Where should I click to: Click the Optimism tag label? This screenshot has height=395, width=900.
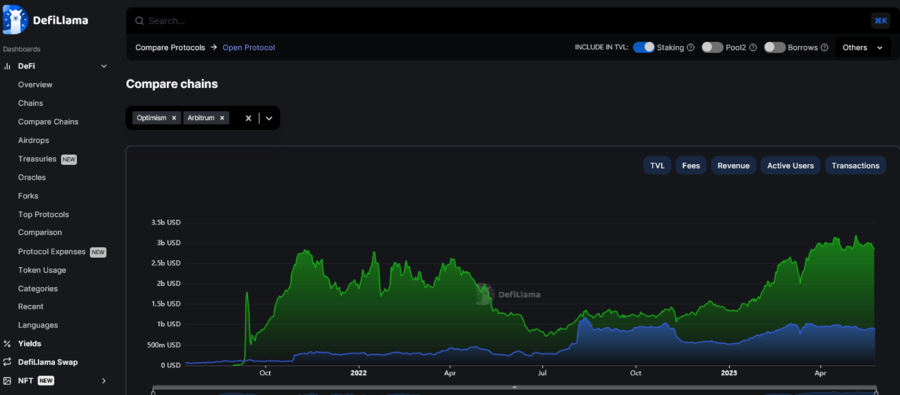pyautogui.click(x=152, y=118)
